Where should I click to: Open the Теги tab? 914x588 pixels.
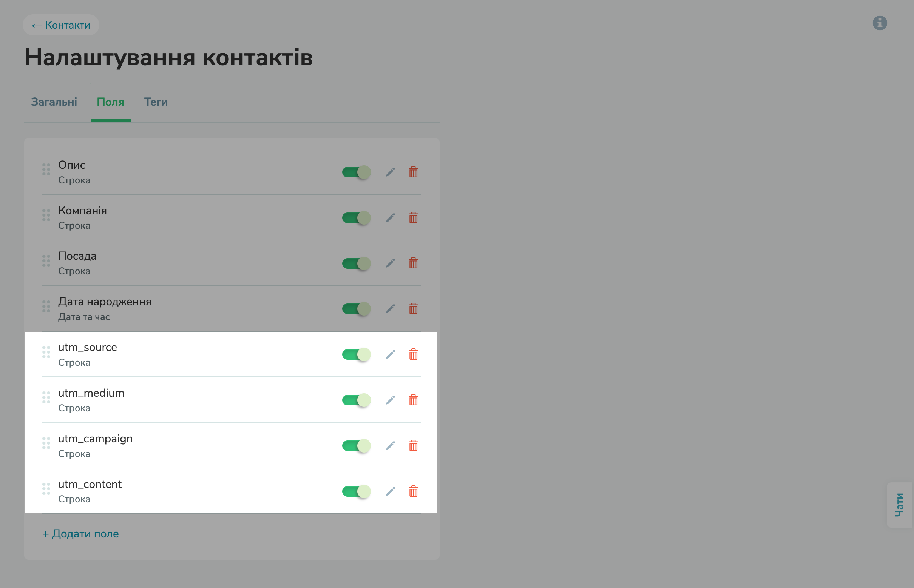pyautogui.click(x=156, y=102)
